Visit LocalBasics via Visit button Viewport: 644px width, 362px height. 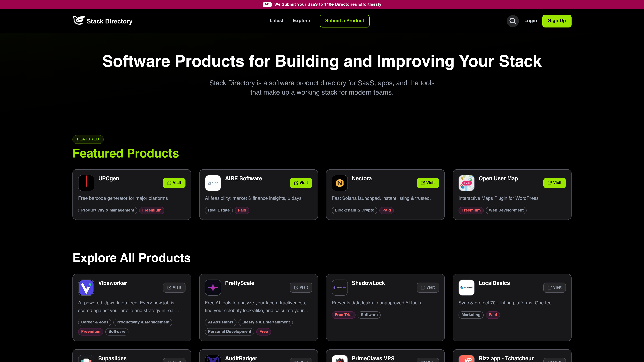(554, 288)
